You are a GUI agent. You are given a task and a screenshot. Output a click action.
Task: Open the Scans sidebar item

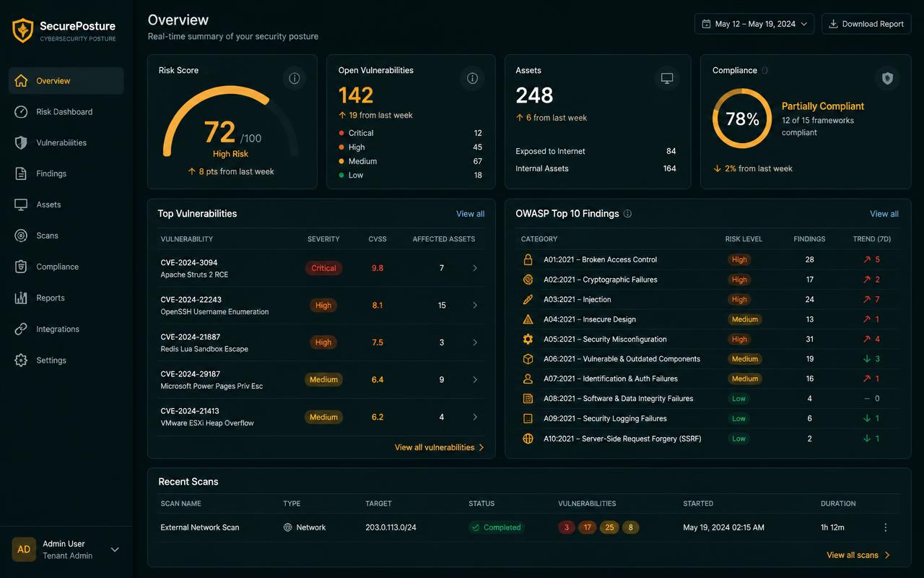(66, 236)
